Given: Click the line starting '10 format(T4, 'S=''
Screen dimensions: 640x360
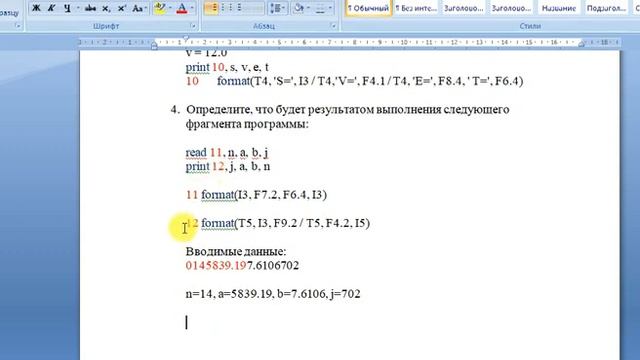Looking at the screenshot, I should 354,81.
